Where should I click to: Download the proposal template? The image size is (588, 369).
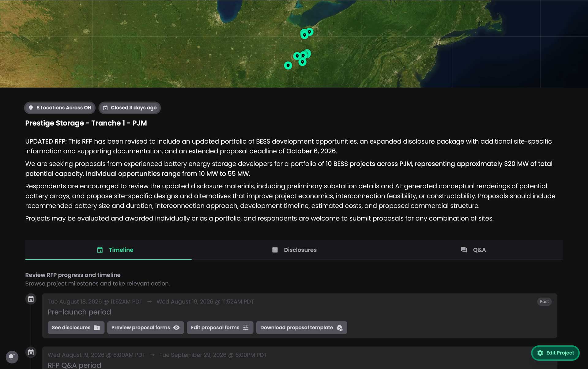[x=301, y=328]
